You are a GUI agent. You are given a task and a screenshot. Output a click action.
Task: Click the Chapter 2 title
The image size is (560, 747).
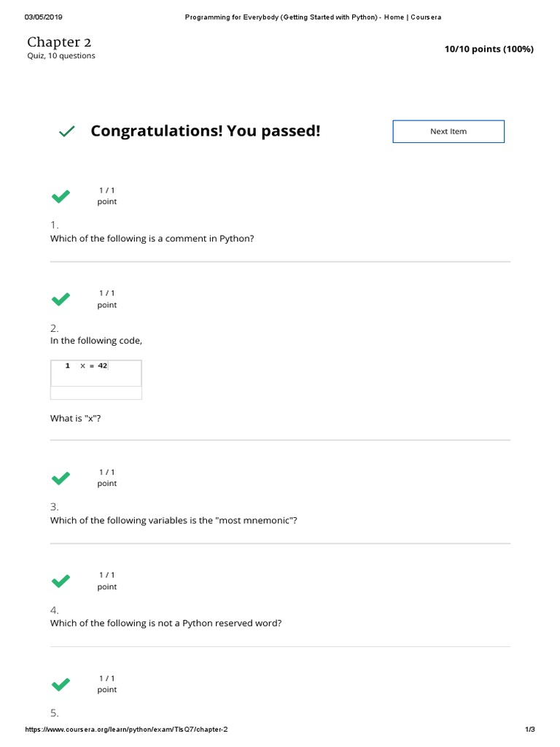click(59, 42)
